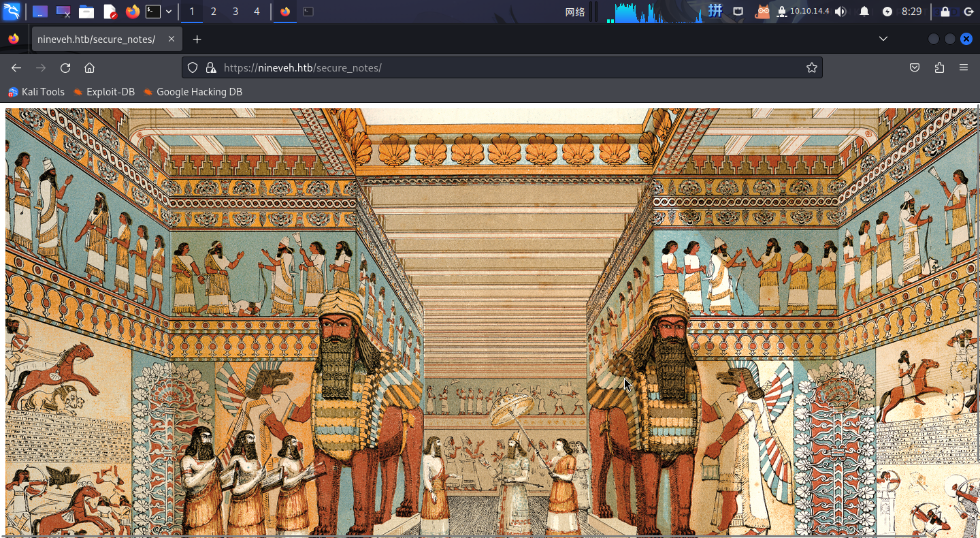
Task: Click the show desktop panel icon
Action: (x=40, y=12)
